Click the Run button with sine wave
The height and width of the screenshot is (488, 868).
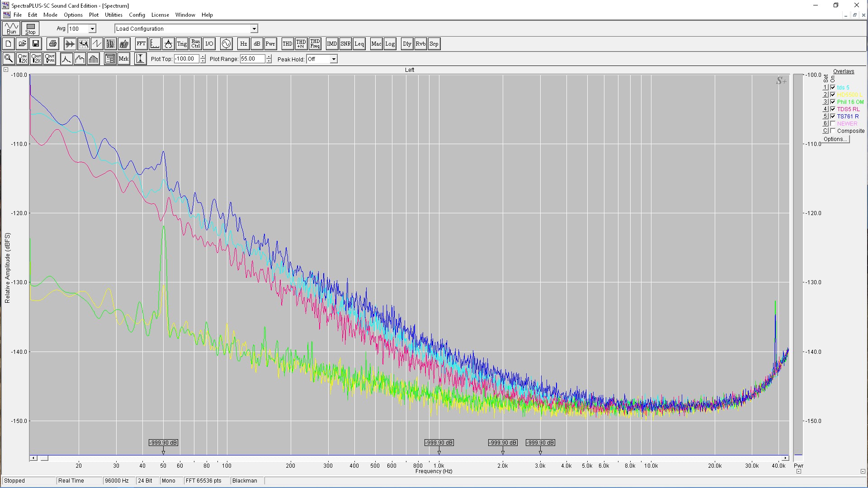click(x=11, y=28)
